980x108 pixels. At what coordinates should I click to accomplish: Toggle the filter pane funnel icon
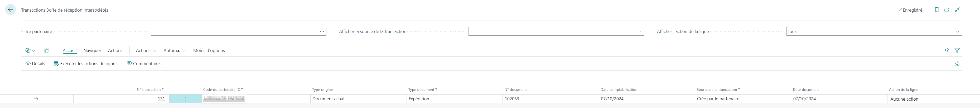click(957, 50)
